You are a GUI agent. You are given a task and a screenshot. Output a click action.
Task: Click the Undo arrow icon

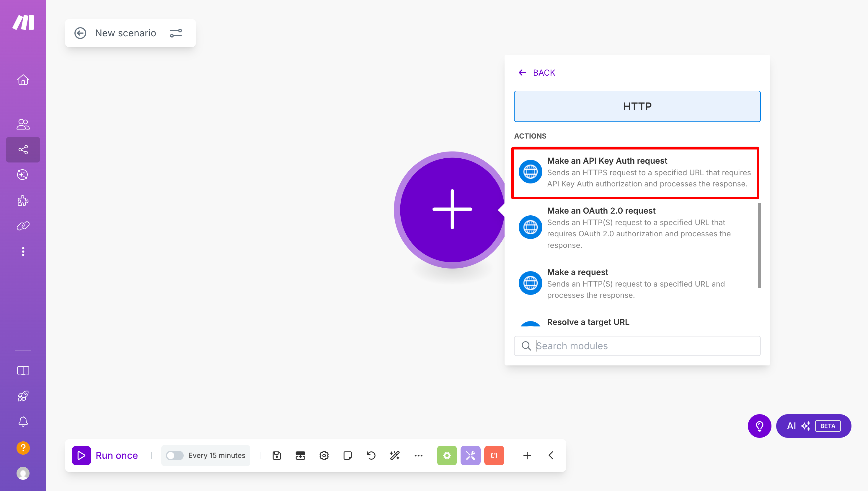(x=371, y=455)
